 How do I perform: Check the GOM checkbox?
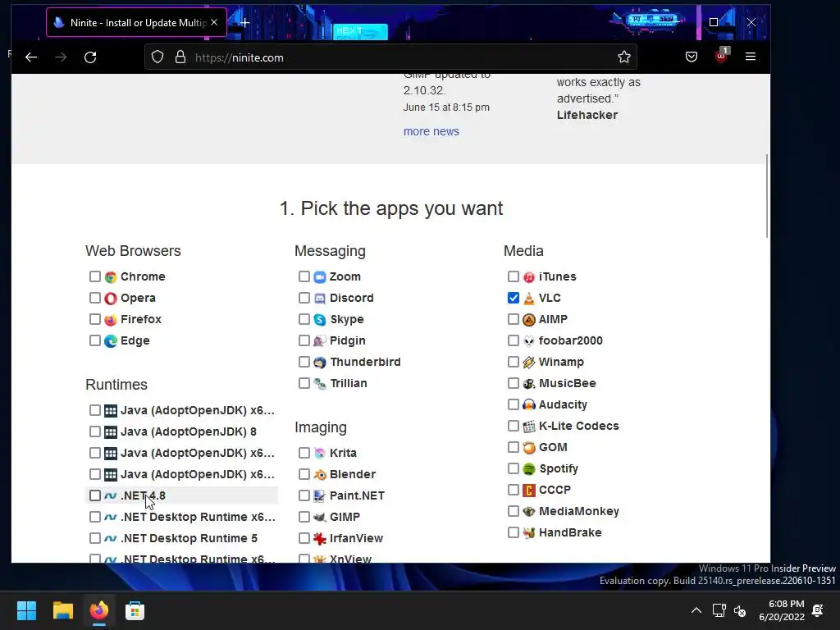[x=514, y=447]
